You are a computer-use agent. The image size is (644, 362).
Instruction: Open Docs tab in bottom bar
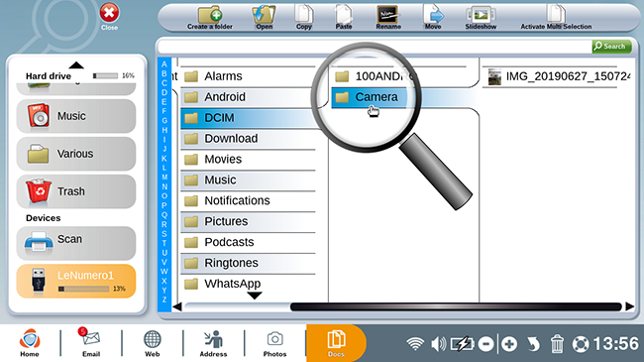click(x=336, y=343)
